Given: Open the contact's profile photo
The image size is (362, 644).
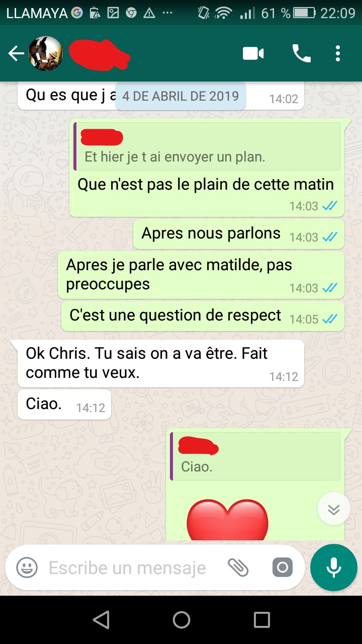Looking at the screenshot, I should (x=46, y=53).
